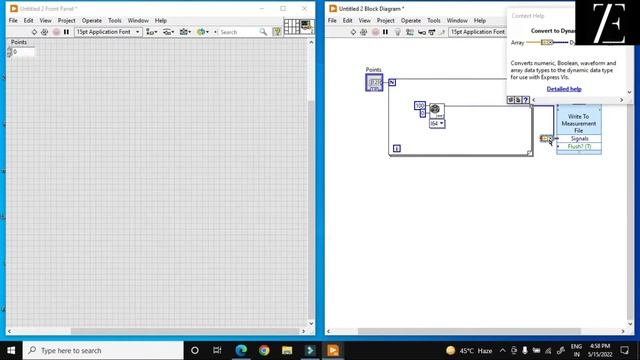The width and height of the screenshot is (640, 360).
Task: Toggle Highlight Execution light bulb
Action: point(398,32)
